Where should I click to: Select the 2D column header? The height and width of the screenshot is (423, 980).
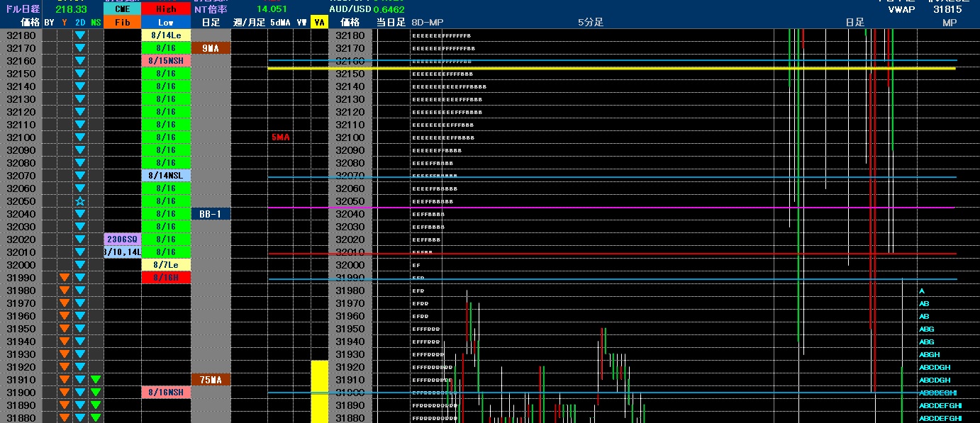[x=80, y=23]
